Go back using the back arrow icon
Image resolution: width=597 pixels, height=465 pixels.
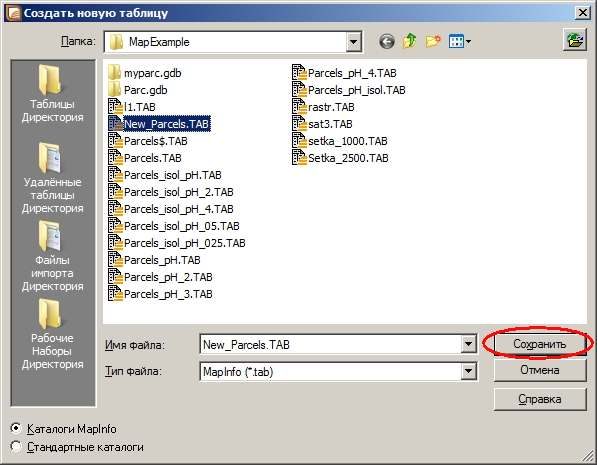pos(386,41)
